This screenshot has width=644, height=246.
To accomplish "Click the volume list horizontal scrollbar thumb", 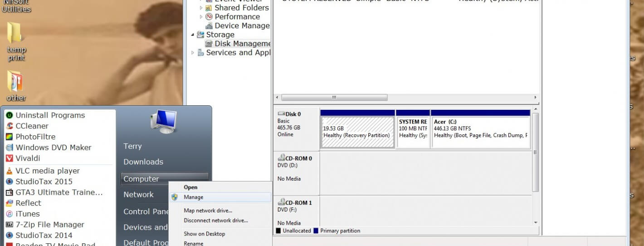I will [x=334, y=98].
